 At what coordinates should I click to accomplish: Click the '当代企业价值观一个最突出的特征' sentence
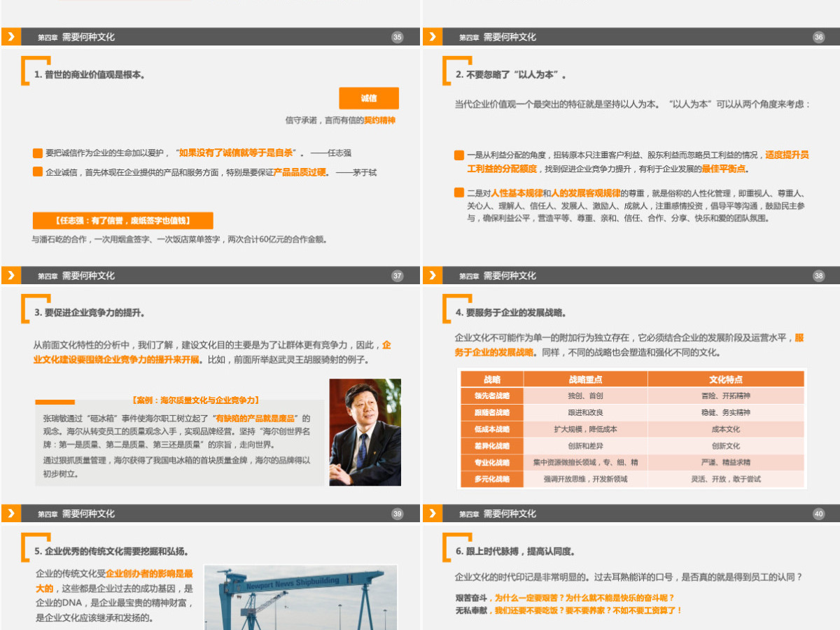(633, 104)
